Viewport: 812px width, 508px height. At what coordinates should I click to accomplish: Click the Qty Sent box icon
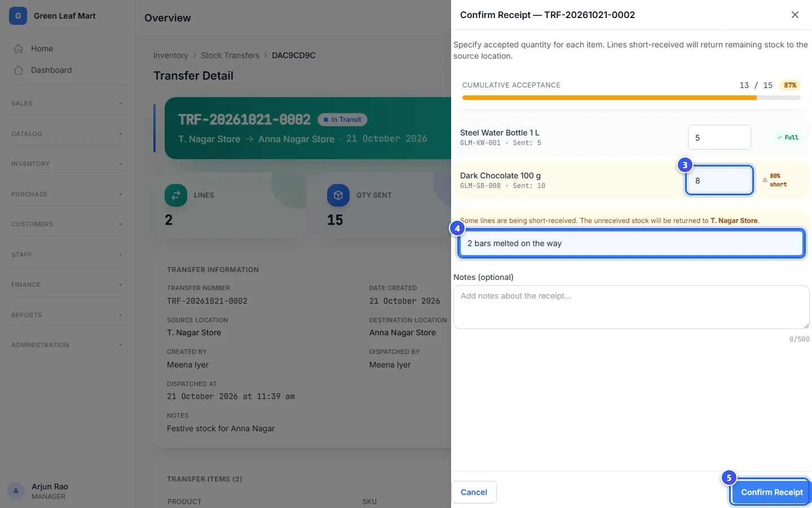point(338,195)
